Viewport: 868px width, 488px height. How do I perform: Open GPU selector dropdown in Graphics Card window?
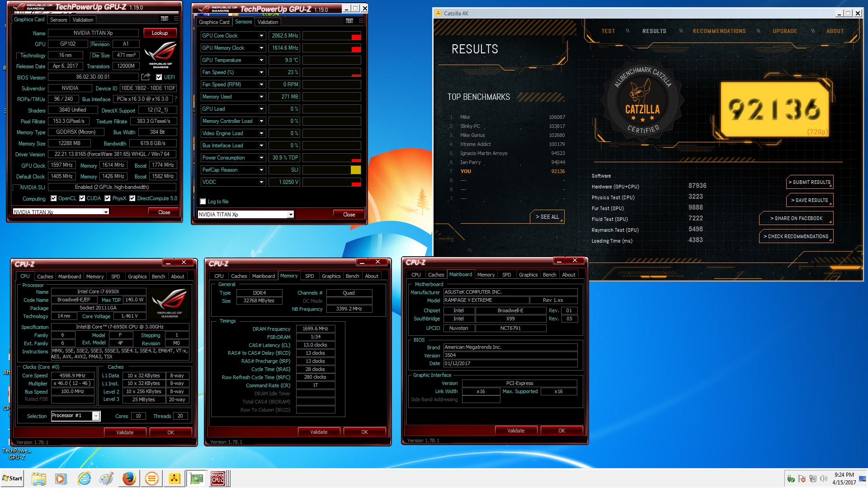(x=106, y=212)
